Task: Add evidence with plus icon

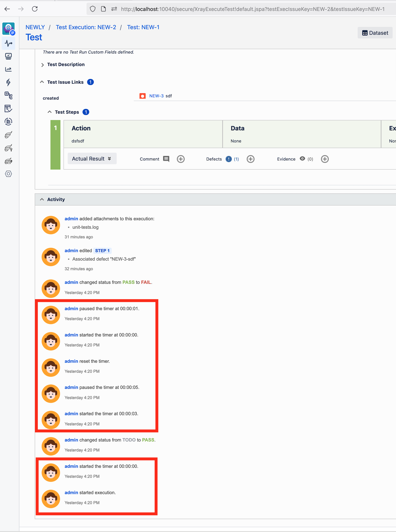Action: pyautogui.click(x=325, y=159)
